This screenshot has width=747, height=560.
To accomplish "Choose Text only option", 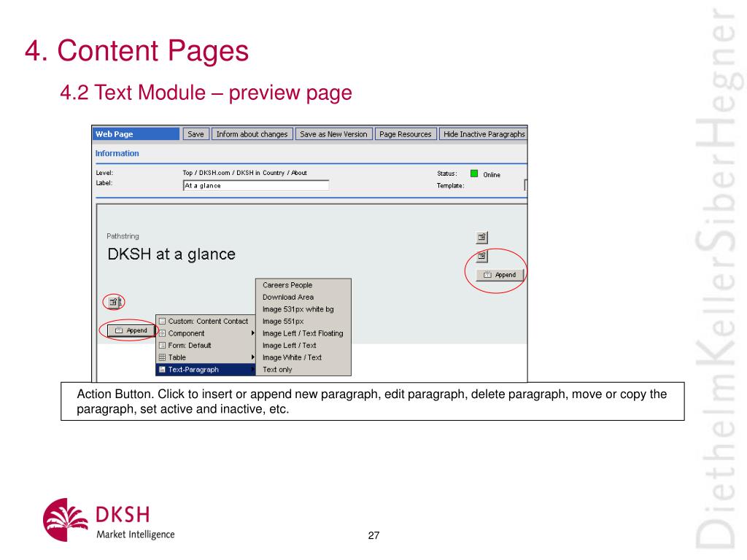I will click(303, 370).
